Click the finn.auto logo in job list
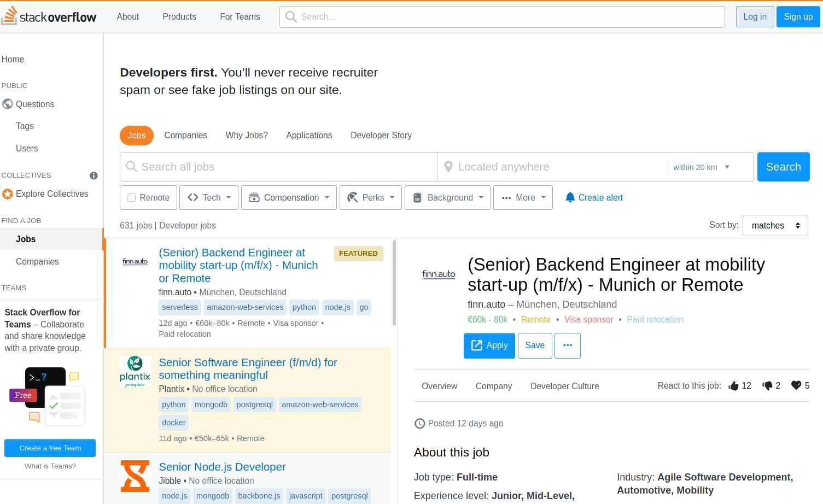823x504 pixels. click(135, 262)
